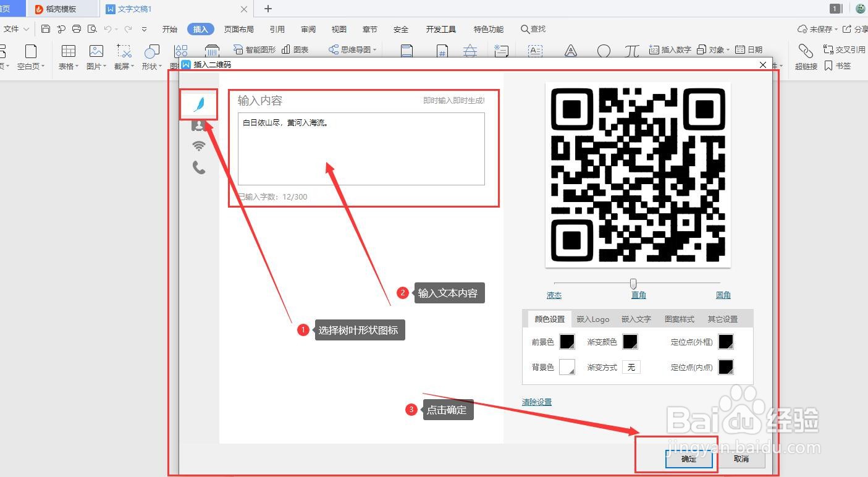Image resolution: width=868 pixels, height=477 pixels.
Task: Click the 取消 (Cancel) button
Action: 741,459
